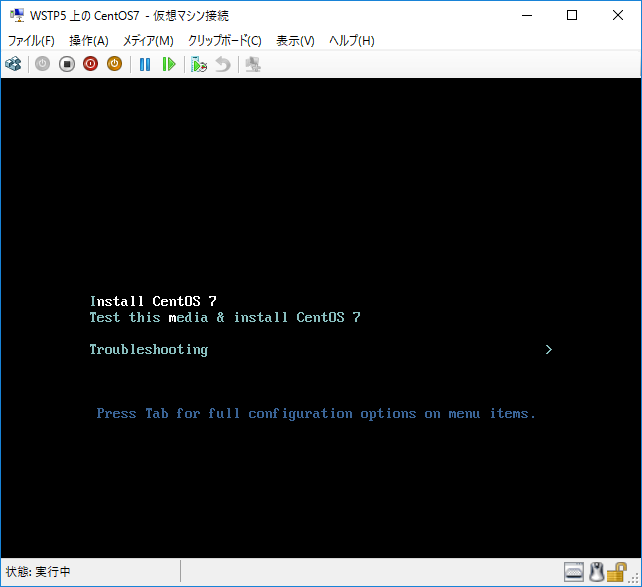The height and width of the screenshot is (587, 642).
Task: Click the lock status bar icon
Action: 617,572
